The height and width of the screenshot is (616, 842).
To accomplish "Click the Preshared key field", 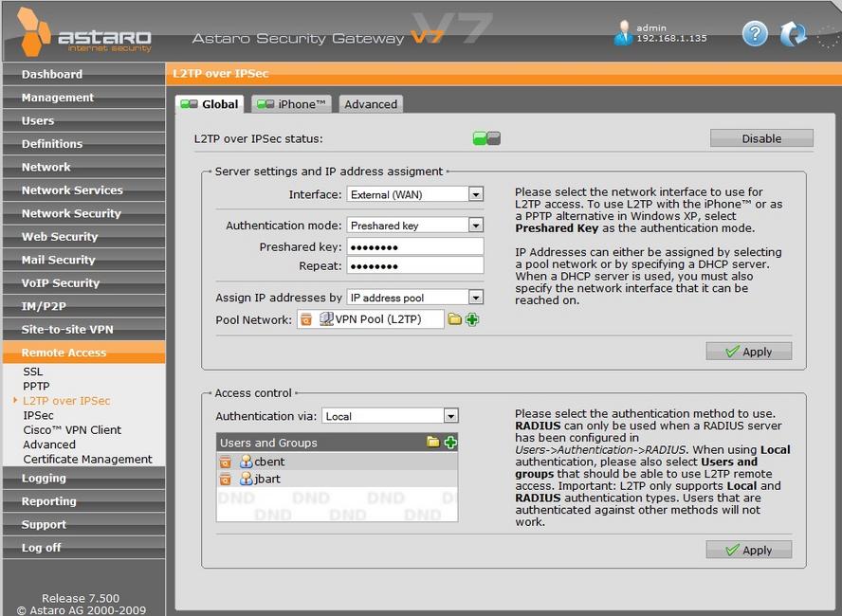I will (x=415, y=246).
